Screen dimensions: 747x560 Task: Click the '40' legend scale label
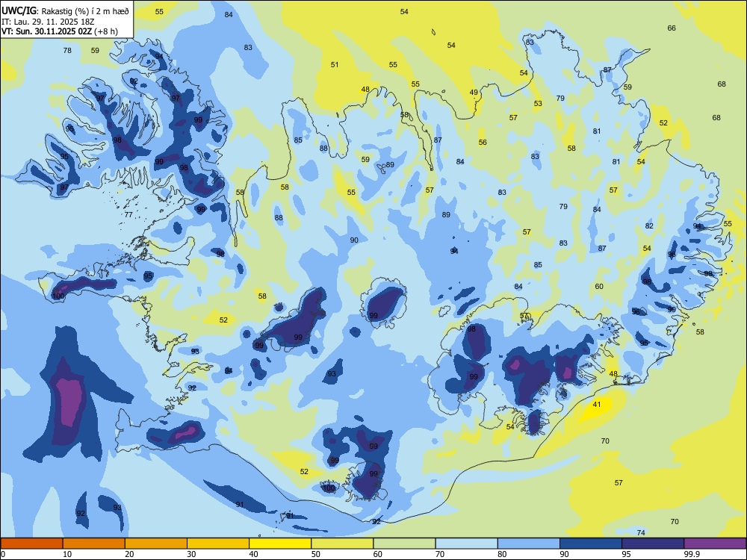[x=253, y=554]
